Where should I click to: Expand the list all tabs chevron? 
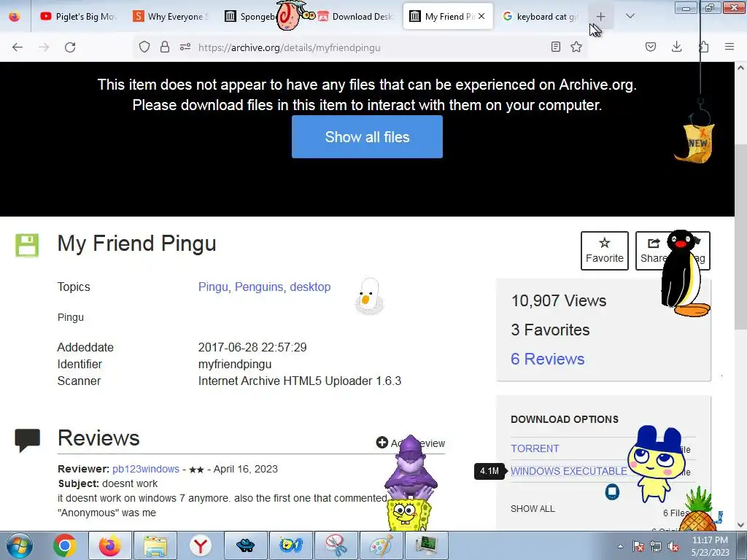pyautogui.click(x=630, y=16)
